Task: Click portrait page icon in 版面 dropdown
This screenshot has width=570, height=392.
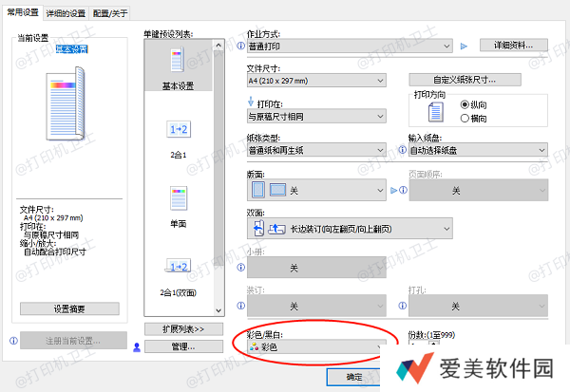Action: point(258,190)
